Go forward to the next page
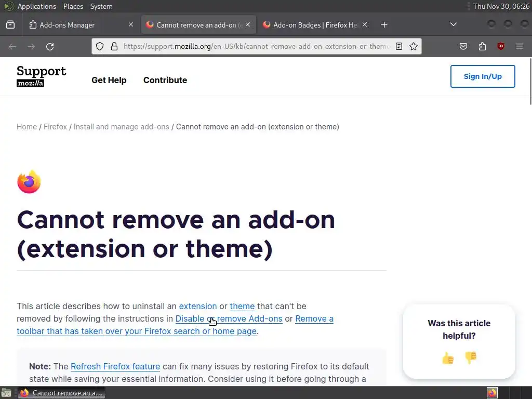Viewport: 532px width, 399px height. [x=31, y=46]
